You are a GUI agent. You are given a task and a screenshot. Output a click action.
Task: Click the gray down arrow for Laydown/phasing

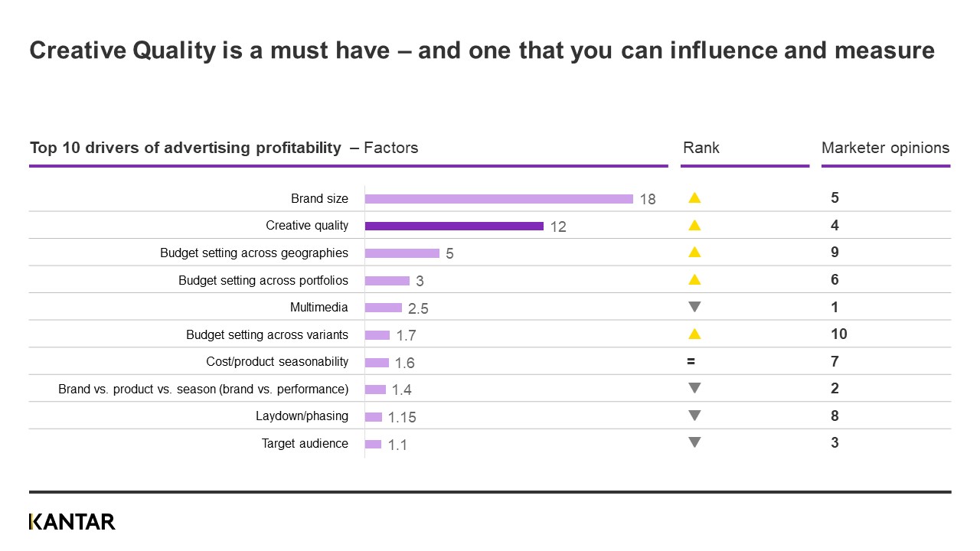tap(694, 416)
